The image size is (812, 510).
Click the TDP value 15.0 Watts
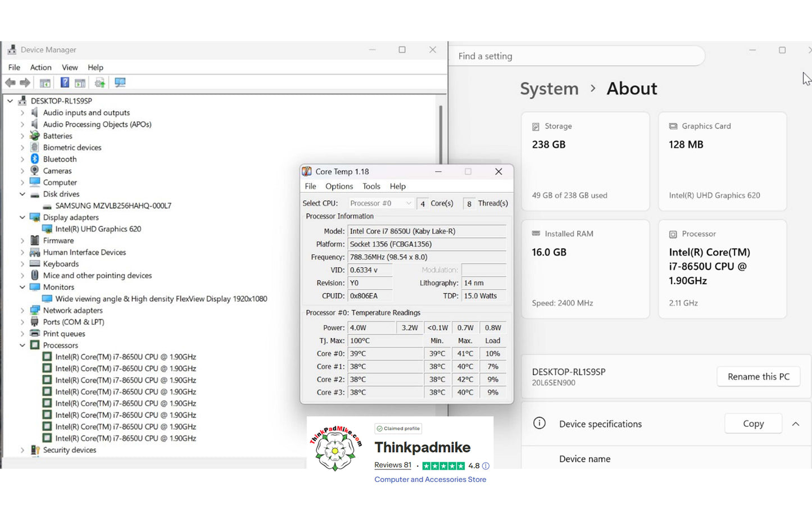pyautogui.click(x=484, y=296)
